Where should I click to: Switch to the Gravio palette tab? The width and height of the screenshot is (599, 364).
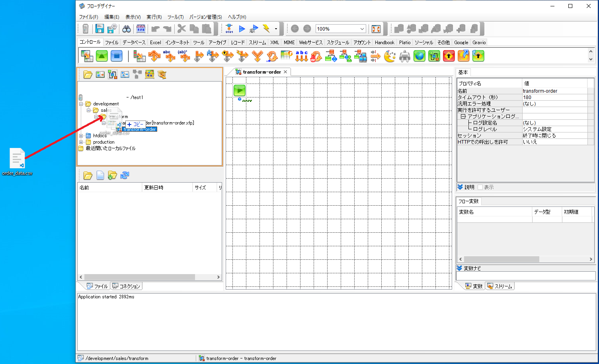pyautogui.click(x=479, y=42)
